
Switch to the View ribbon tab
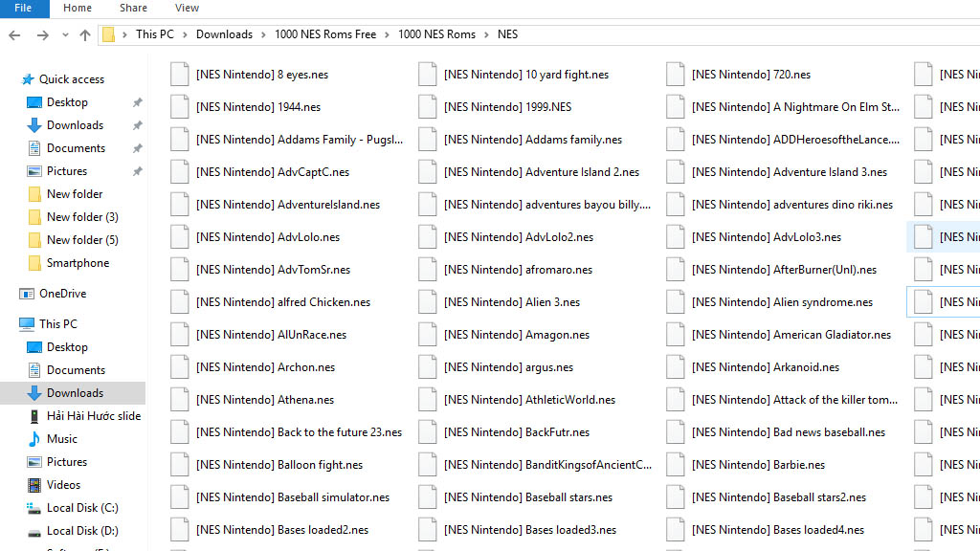[x=187, y=8]
